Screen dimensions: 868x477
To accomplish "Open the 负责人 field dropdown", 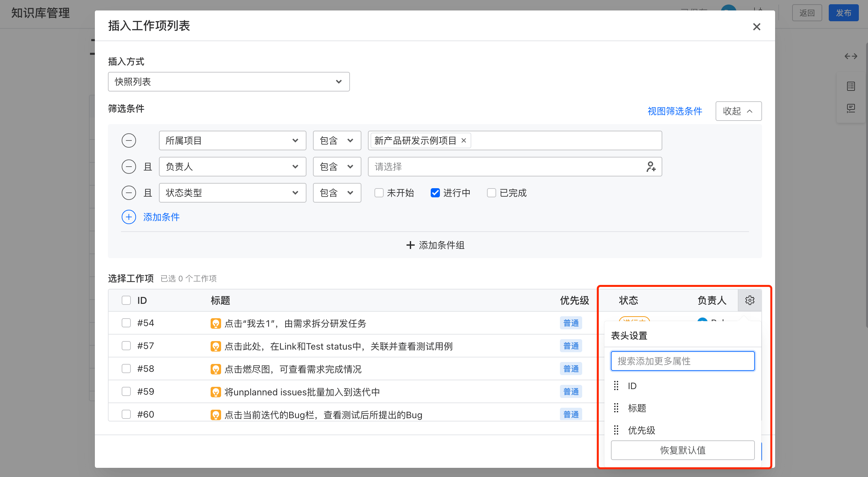I will click(x=233, y=167).
